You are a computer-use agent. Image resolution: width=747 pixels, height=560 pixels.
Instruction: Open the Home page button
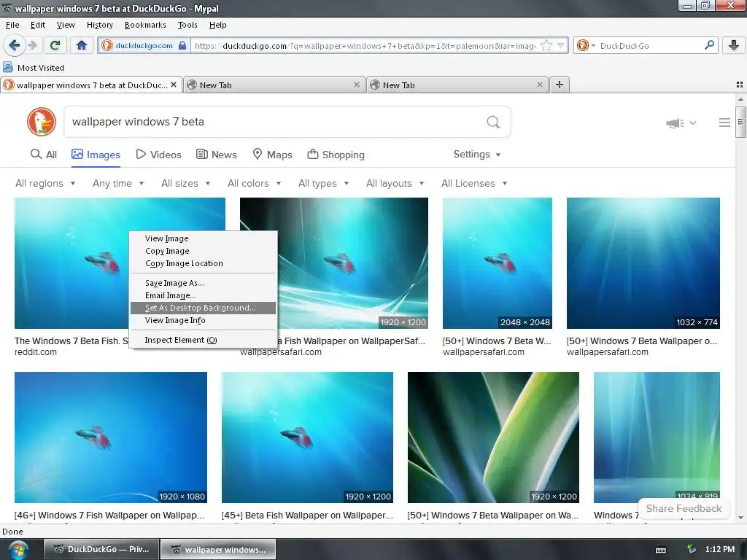pos(82,45)
